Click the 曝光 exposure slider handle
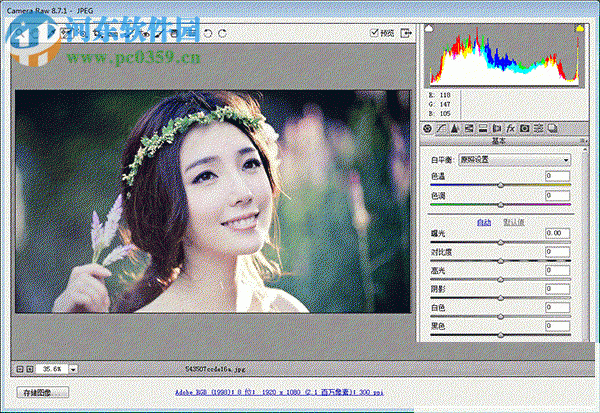This screenshot has width=600, height=413. pyautogui.click(x=501, y=242)
